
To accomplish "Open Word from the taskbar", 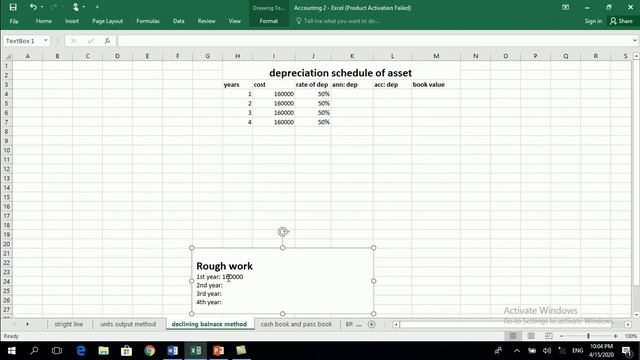I will pyautogui.click(x=172, y=351).
